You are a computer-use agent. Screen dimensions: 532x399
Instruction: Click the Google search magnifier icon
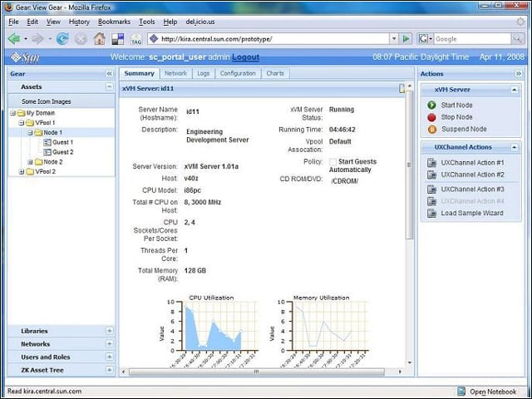point(517,39)
